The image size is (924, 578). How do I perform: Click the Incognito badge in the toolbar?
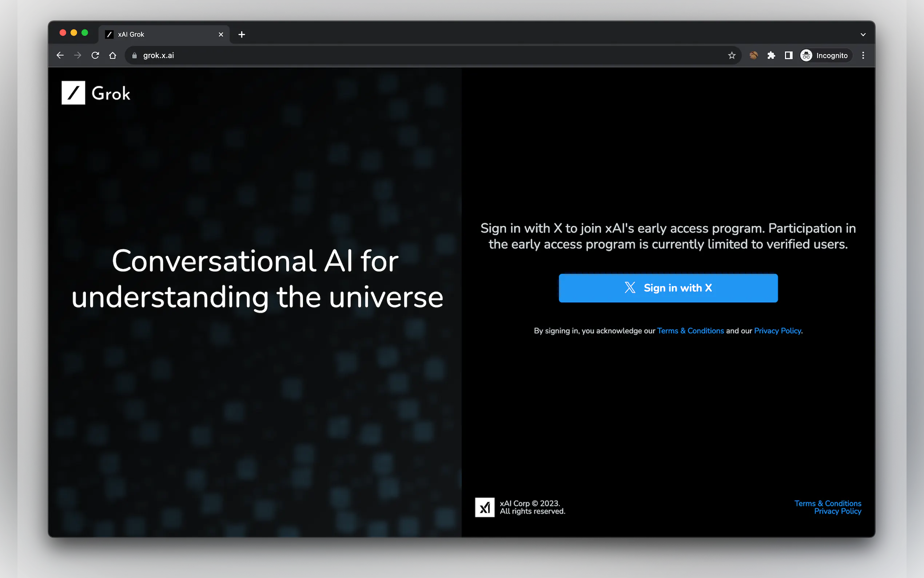(826, 55)
